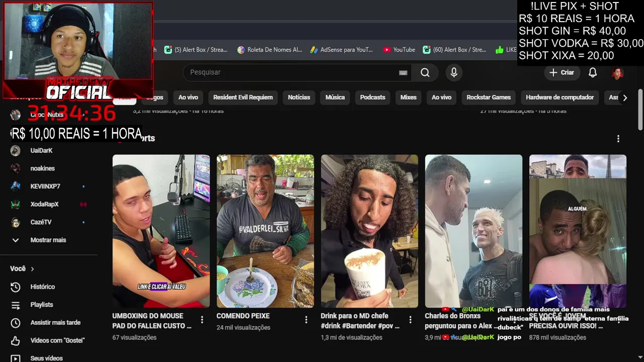The width and height of the screenshot is (644, 362).
Task: Click CazéTV channel avatar
Action: pos(16,222)
